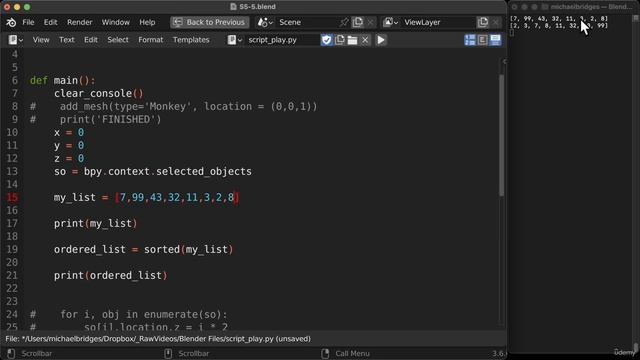Click the print(ordered_list) line
The height and width of the screenshot is (360, 640).
click(111, 276)
